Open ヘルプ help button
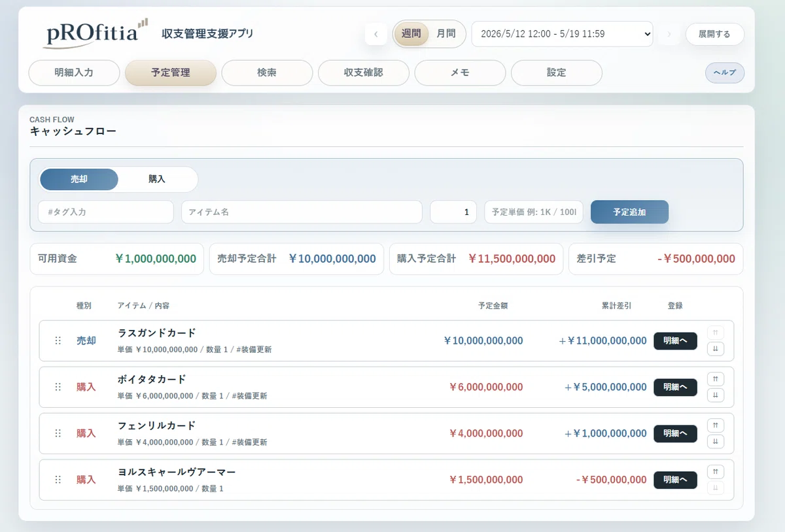The width and height of the screenshot is (785, 532). [725, 73]
